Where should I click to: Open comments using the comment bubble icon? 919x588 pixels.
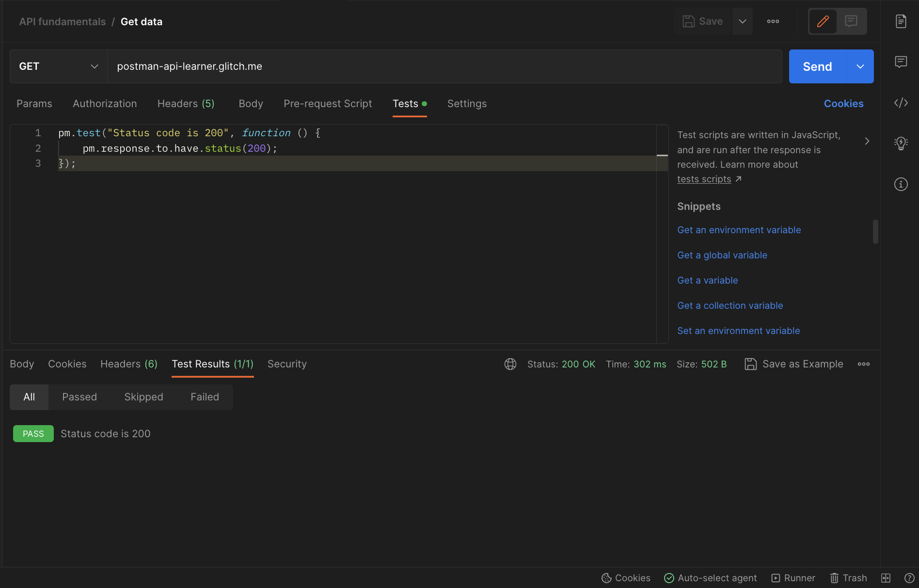point(901,62)
